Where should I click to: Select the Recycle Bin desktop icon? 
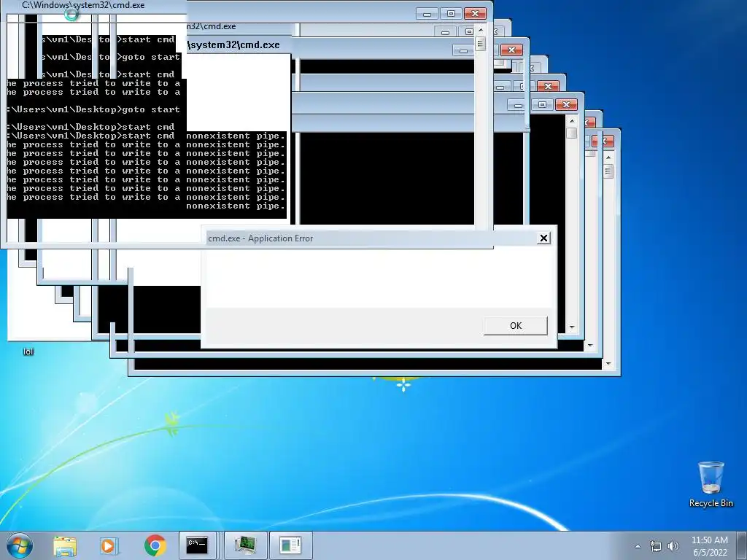point(711,484)
